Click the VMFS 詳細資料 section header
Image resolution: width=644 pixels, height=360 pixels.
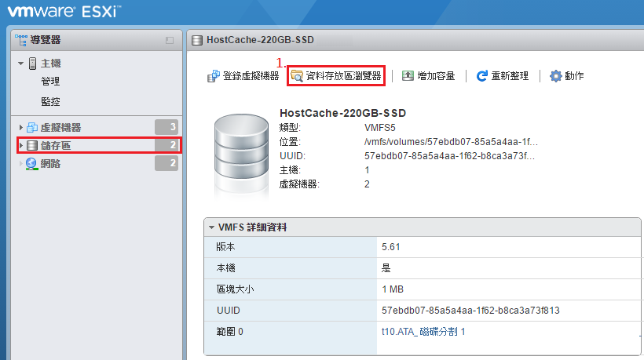point(253,227)
